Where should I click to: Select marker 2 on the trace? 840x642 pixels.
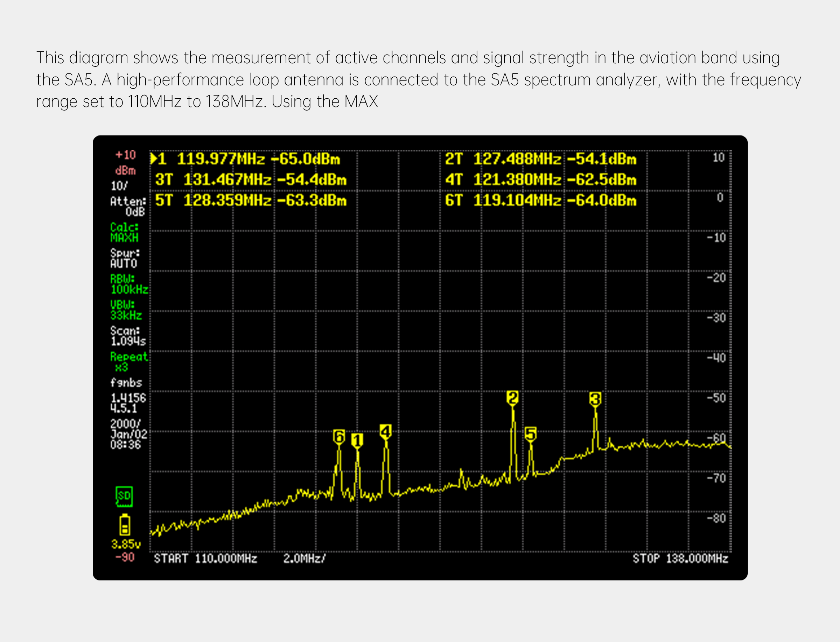point(512,398)
